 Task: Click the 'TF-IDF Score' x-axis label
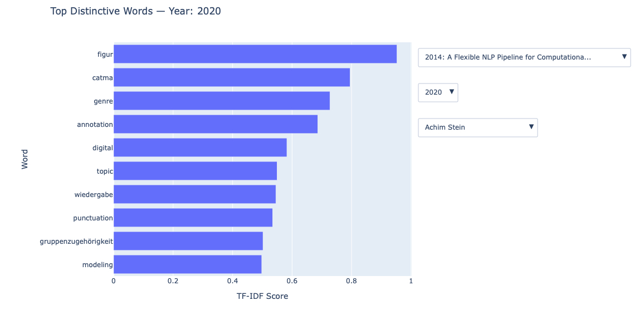click(262, 297)
